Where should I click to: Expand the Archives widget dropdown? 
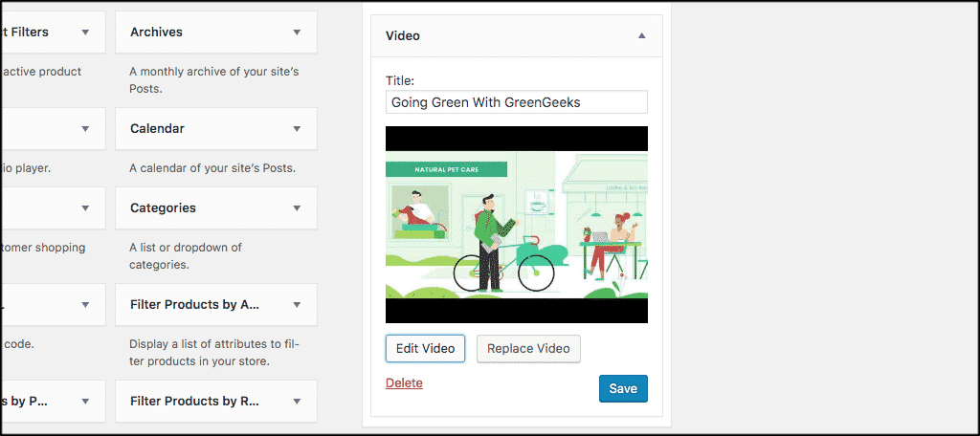tap(297, 33)
